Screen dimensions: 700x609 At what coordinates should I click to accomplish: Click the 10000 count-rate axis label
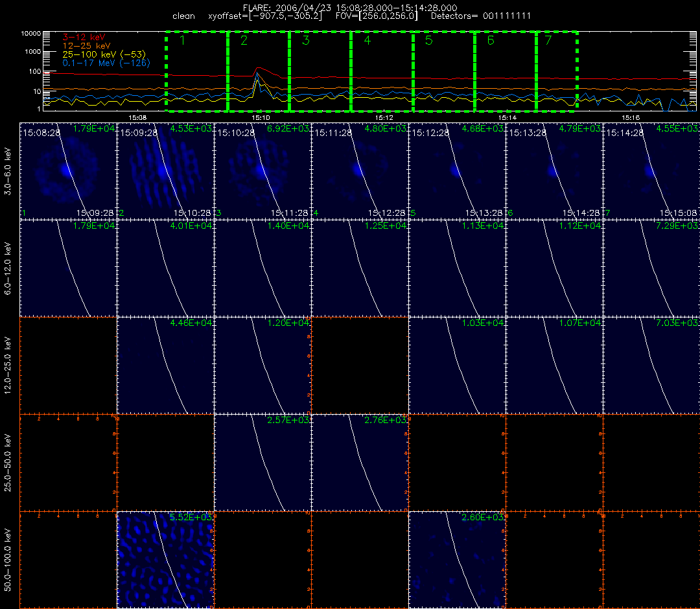click(x=31, y=34)
